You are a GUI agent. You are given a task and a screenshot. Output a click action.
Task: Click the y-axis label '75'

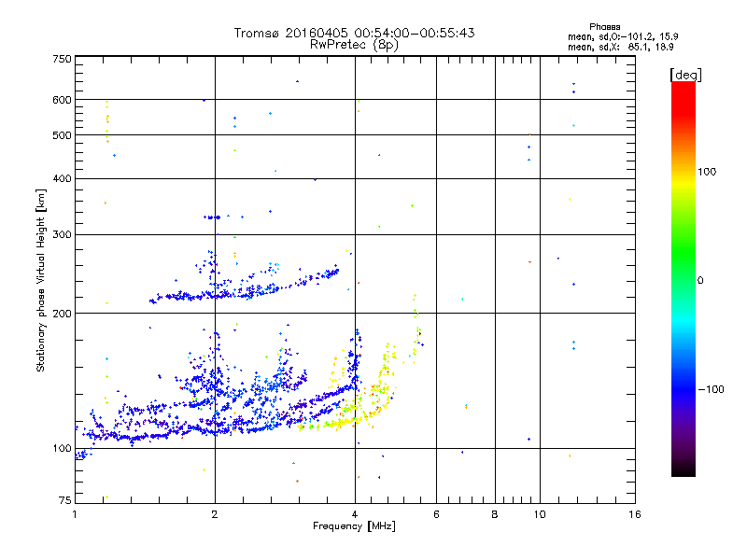65,500
